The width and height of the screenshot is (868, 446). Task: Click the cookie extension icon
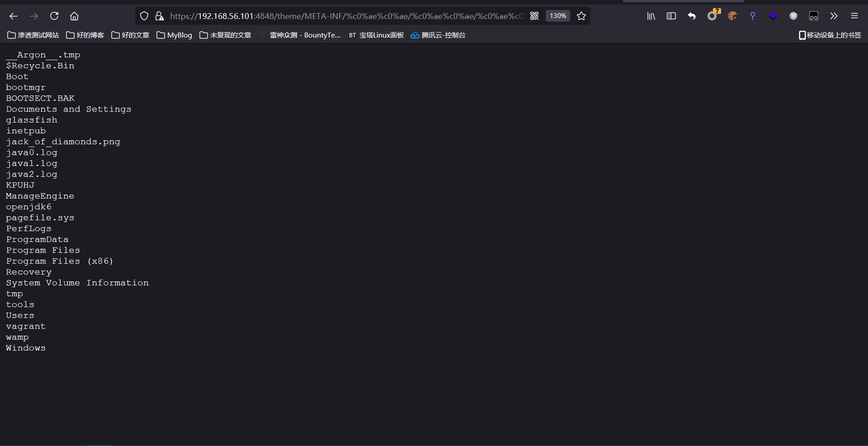(732, 16)
